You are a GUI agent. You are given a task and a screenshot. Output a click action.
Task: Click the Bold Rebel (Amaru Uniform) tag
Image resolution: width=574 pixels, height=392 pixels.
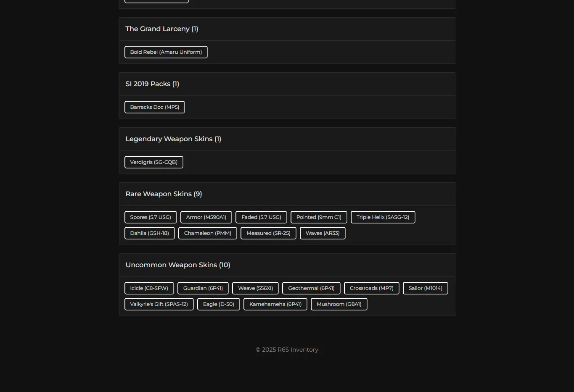(x=166, y=52)
